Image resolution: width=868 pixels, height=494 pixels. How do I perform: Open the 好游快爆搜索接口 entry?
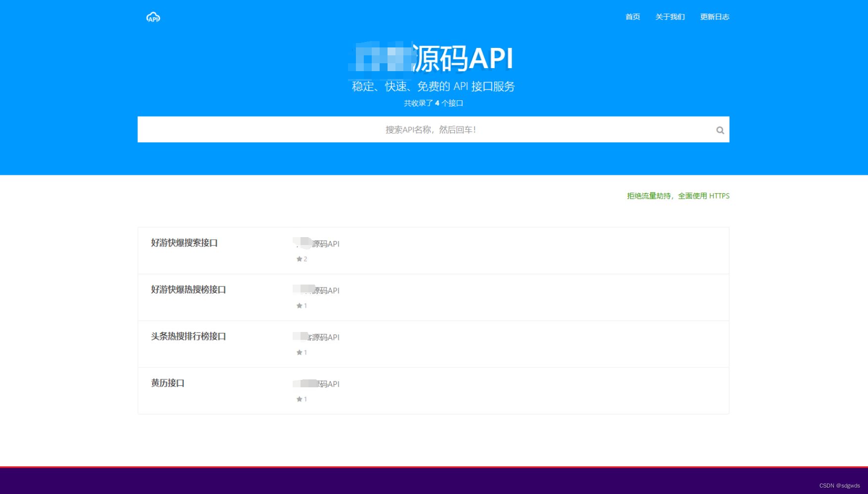[x=185, y=243]
